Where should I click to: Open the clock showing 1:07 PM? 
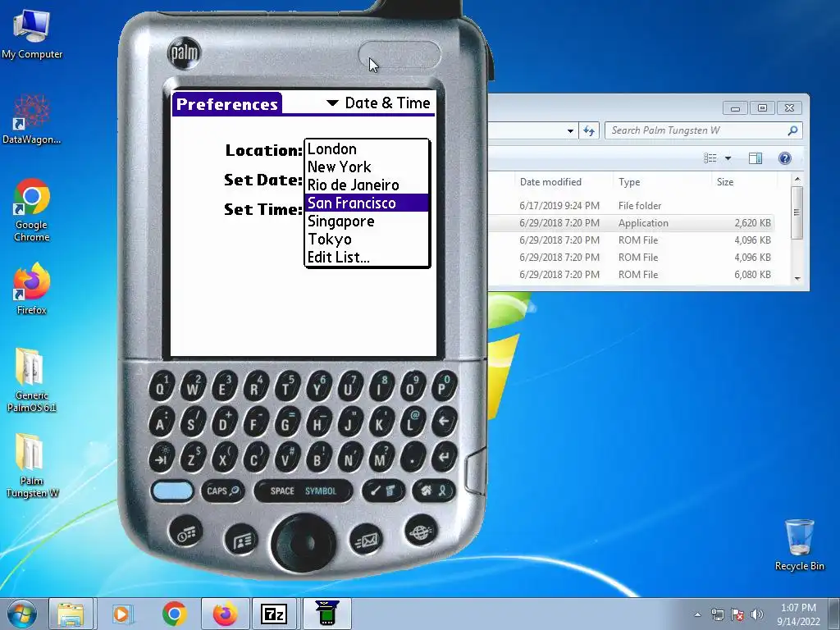coord(798,614)
